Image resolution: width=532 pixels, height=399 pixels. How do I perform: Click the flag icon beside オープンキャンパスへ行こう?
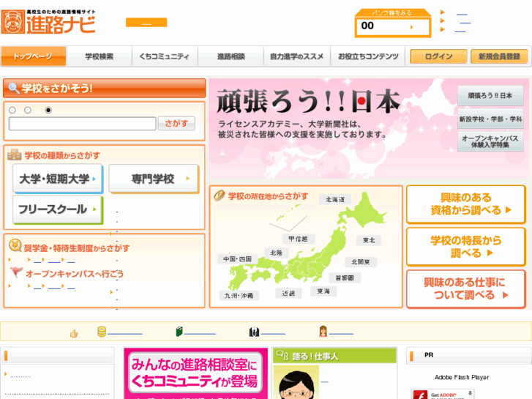pyautogui.click(x=16, y=272)
